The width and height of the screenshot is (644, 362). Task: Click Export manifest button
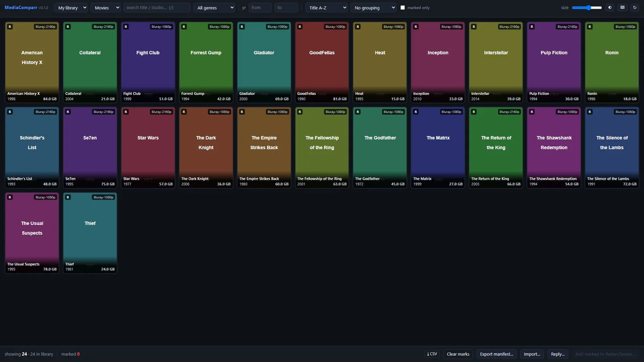coord(496,354)
